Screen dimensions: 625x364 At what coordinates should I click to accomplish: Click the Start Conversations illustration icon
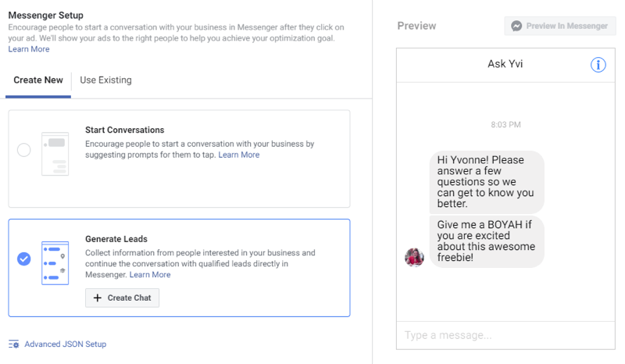pos(55,154)
